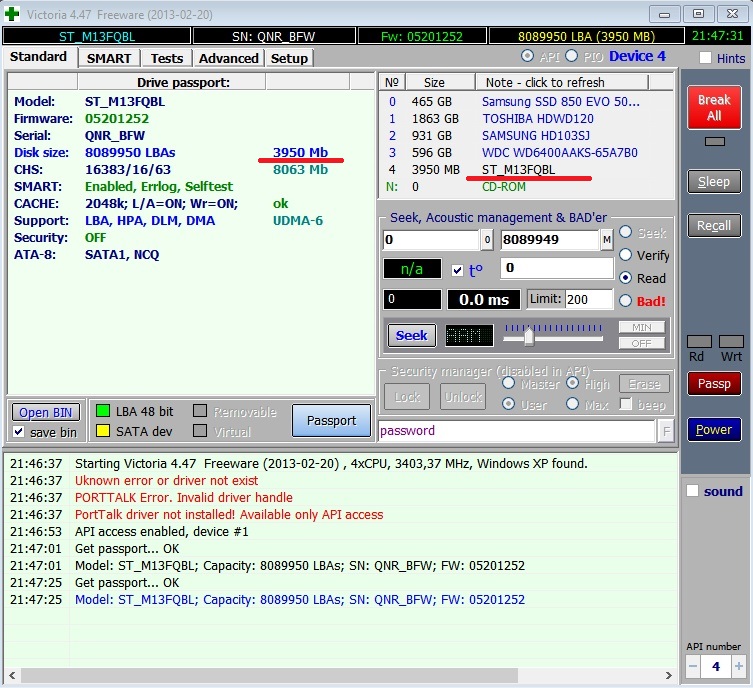The image size is (753, 688).
Task: Click the log line API access enabled, device #1
Action: pos(161,531)
